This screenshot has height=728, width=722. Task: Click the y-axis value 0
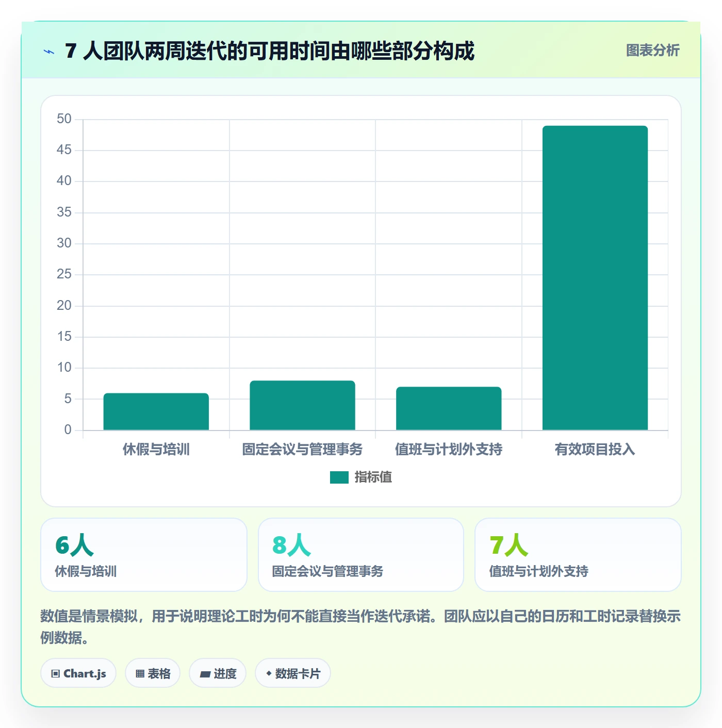click(68, 430)
